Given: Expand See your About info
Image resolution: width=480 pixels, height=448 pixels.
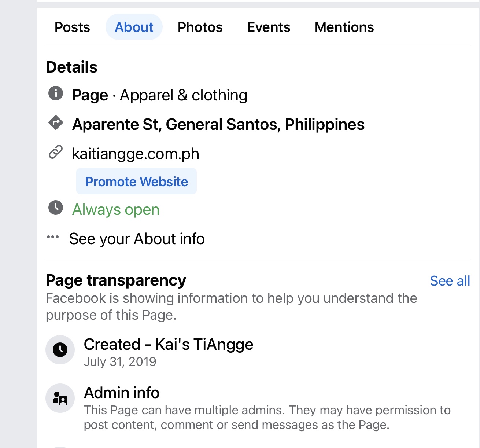Looking at the screenshot, I should (x=137, y=239).
